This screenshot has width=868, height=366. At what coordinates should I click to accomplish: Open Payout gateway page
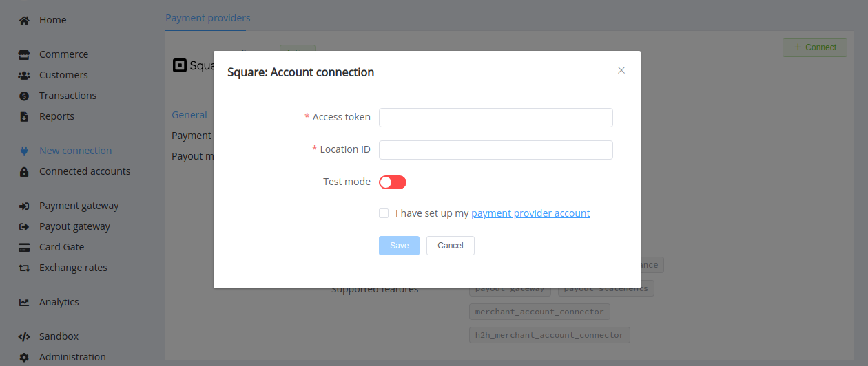click(x=74, y=226)
